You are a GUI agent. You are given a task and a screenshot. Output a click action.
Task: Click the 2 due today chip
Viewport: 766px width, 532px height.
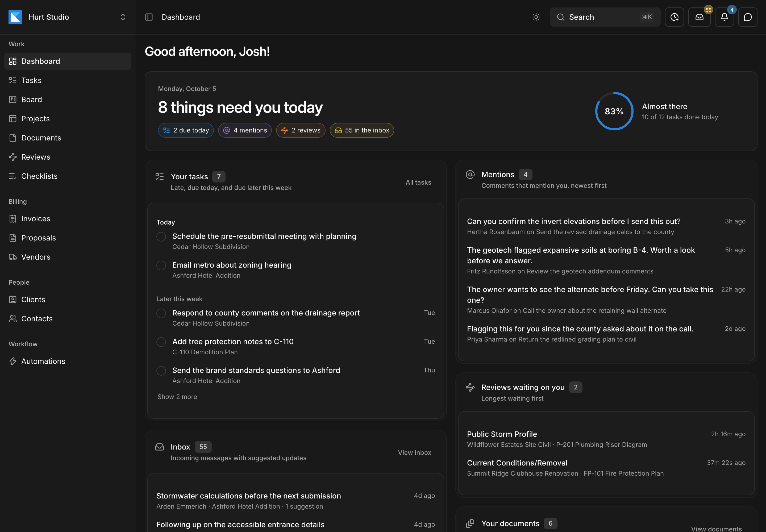click(x=186, y=130)
